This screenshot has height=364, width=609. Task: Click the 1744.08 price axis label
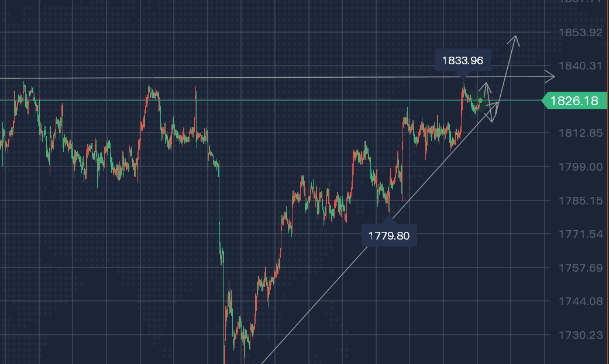pos(580,301)
